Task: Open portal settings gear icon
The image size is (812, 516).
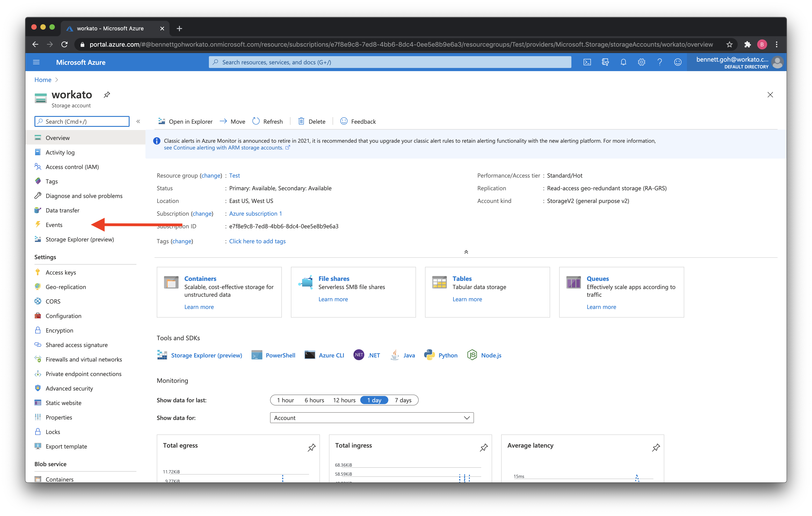Action: (641, 62)
